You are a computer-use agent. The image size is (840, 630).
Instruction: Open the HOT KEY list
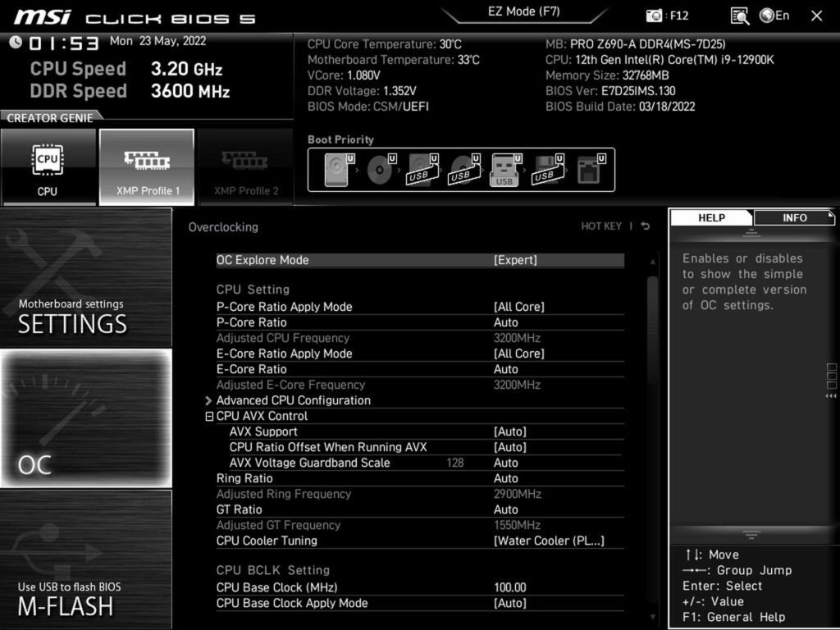coord(601,226)
